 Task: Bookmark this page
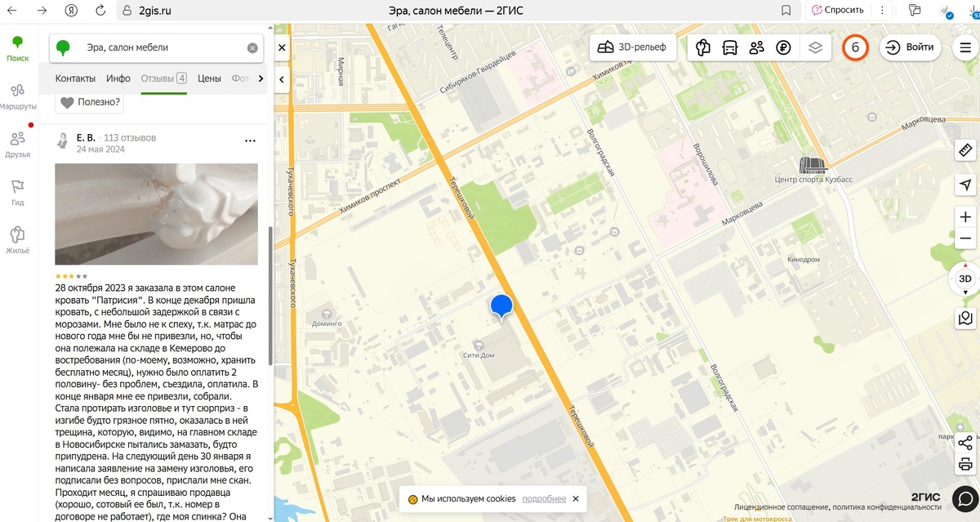click(x=786, y=11)
